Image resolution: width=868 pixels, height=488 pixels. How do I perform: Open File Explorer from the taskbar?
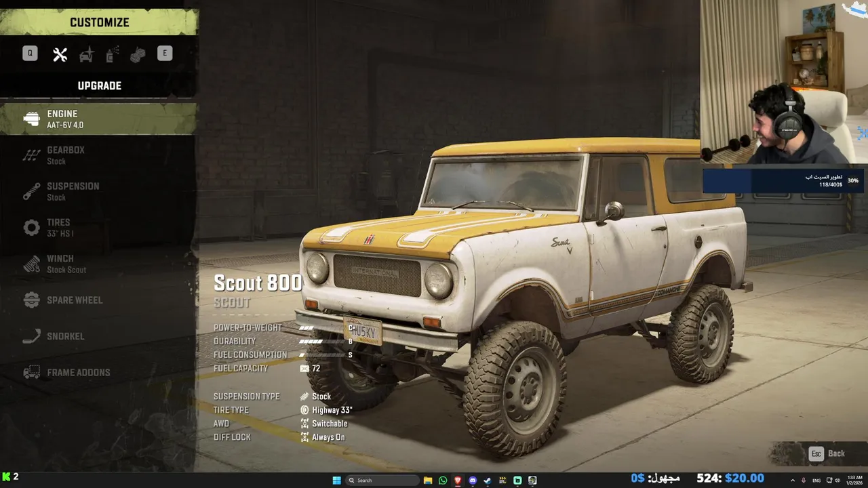428,481
